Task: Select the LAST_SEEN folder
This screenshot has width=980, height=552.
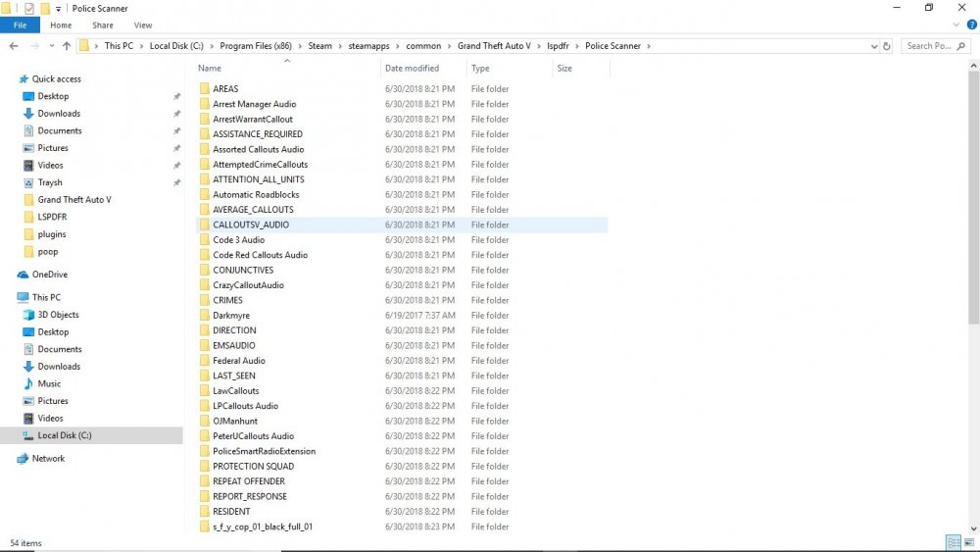Action: (x=234, y=376)
